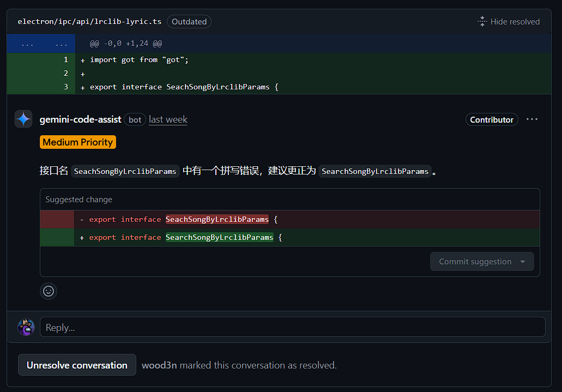Click the purple user avatar beside Reply
Screen dimensions: 562x392
click(x=26, y=327)
